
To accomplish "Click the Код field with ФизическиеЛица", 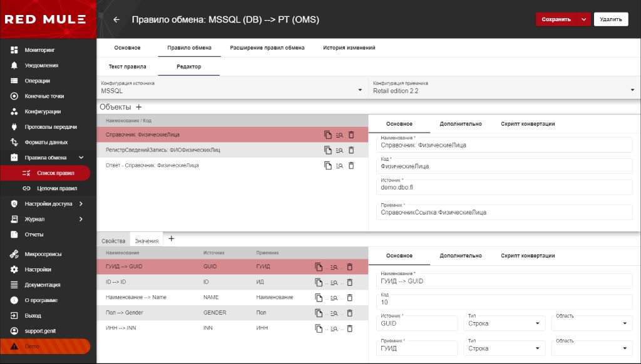I will (x=504, y=165).
